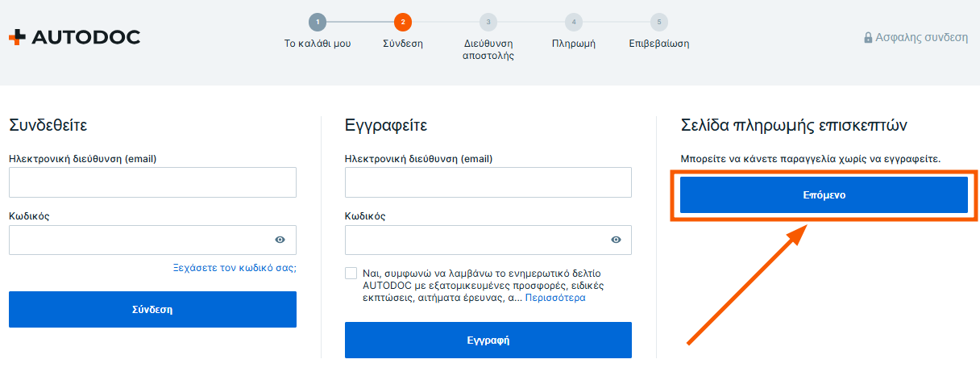Screen dimensions: 980x376
Task: Click the step 3 circle icon
Action: (x=488, y=22)
